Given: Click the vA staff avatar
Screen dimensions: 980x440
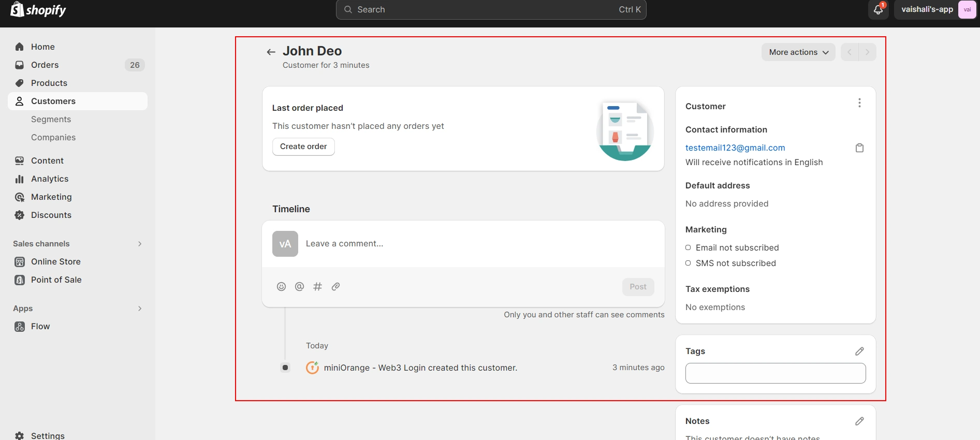Looking at the screenshot, I should pos(285,244).
